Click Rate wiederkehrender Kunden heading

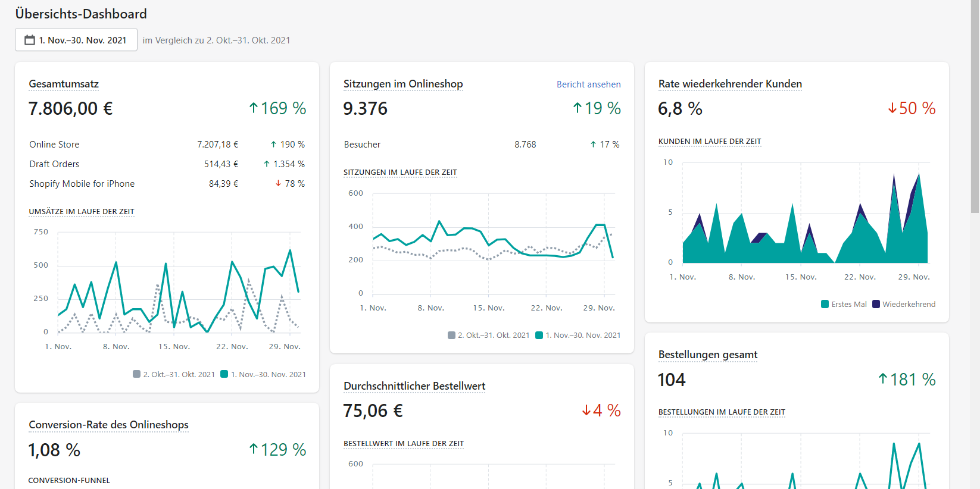(730, 84)
